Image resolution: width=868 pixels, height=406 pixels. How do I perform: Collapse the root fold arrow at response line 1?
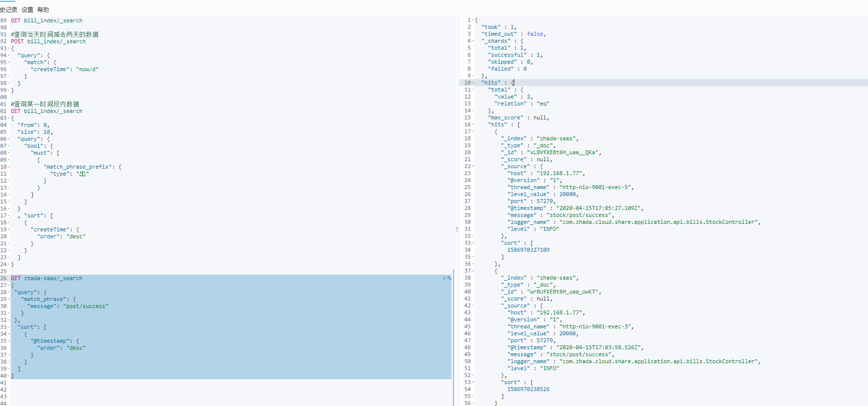pos(473,20)
